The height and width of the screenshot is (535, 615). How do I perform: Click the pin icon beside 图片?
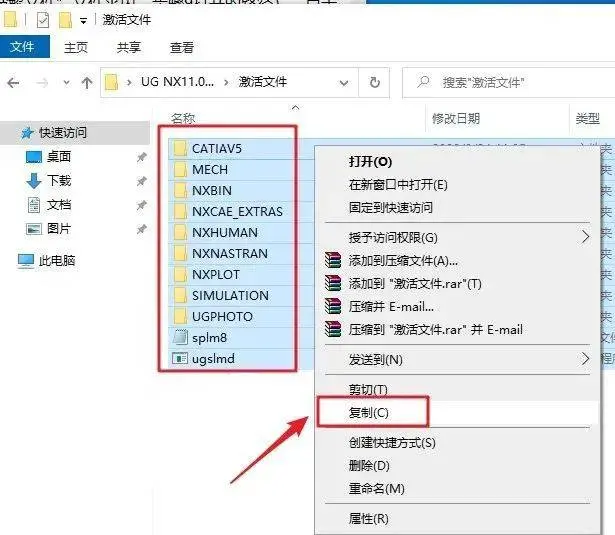141,229
